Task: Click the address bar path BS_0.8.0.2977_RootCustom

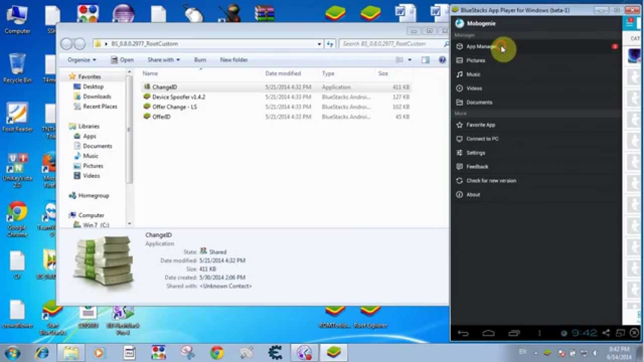Action: click(x=145, y=44)
